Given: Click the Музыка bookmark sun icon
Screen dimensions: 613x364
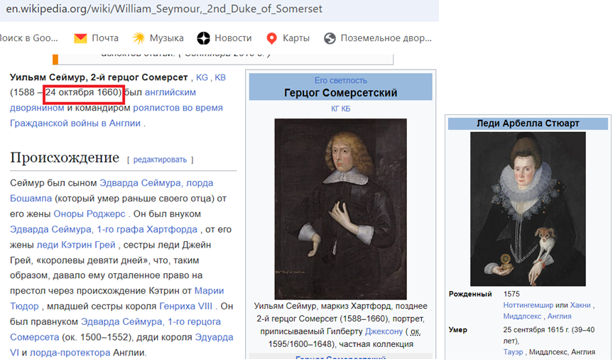Looking at the screenshot, I should (139, 38).
